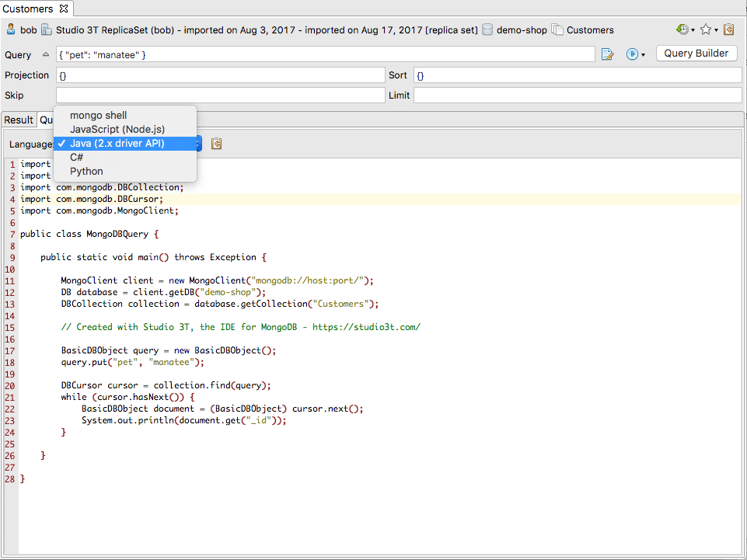Pick C# from the language menu
The width and height of the screenshot is (747, 560).
(x=76, y=158)
